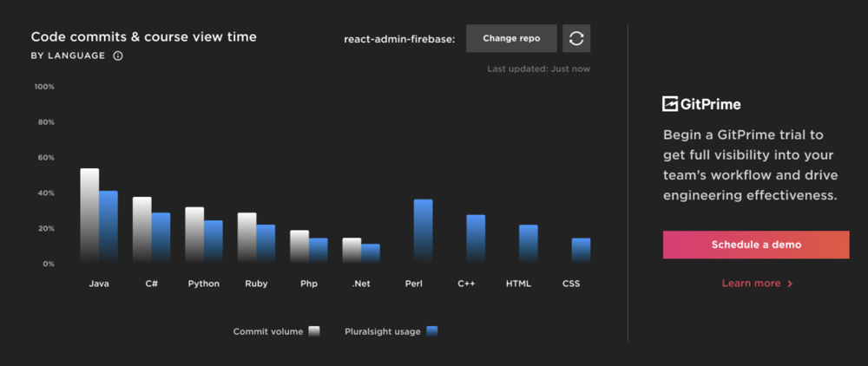The image size is (868, 366).
Task: Select the blue Perl usage bar
Action: click(423, 231)
